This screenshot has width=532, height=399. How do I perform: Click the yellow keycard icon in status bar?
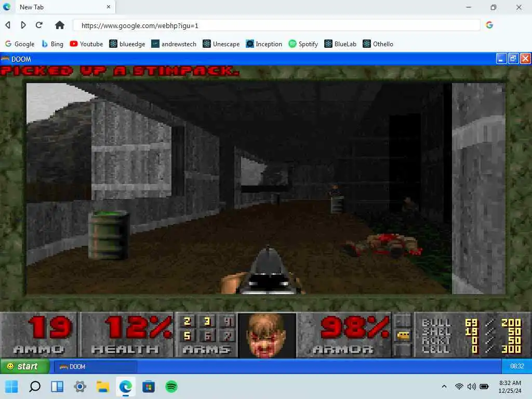[x=403, y=336]
